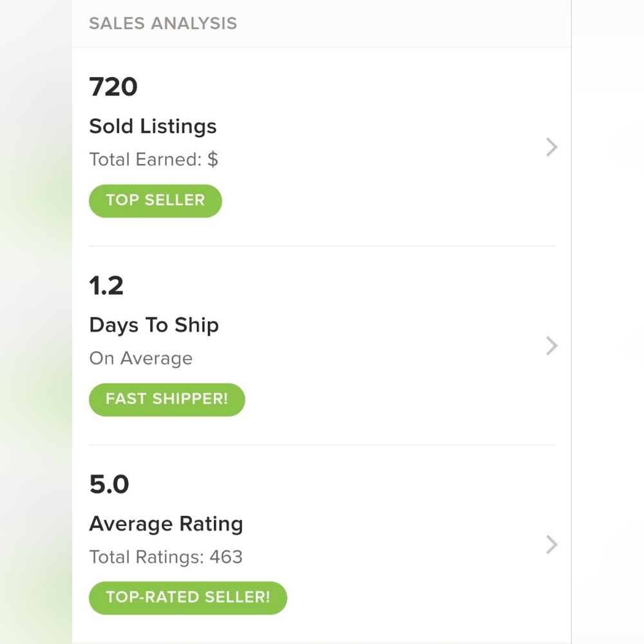Click the Total Ratings label text
644x644 pixels.
(x=146, y=557)
